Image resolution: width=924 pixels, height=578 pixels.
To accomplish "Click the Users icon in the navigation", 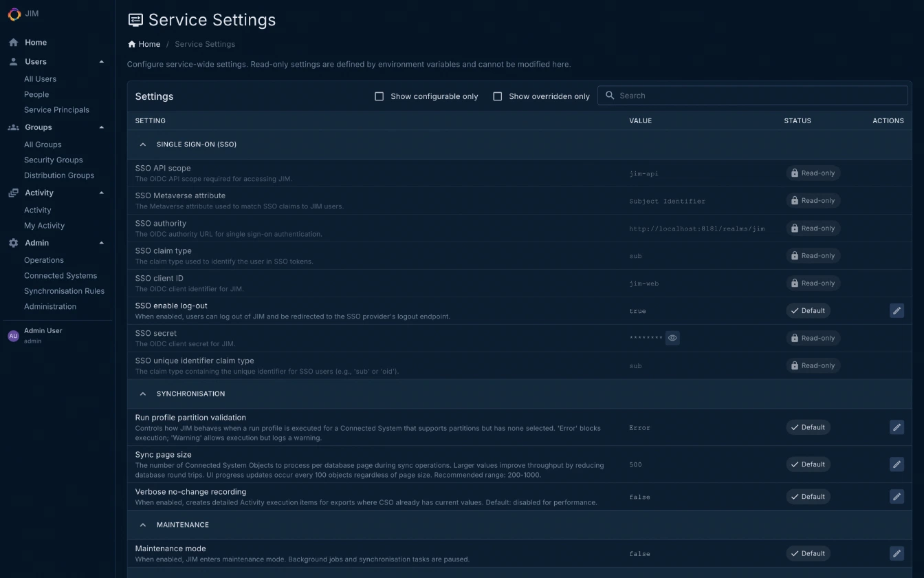I will 13,61.
